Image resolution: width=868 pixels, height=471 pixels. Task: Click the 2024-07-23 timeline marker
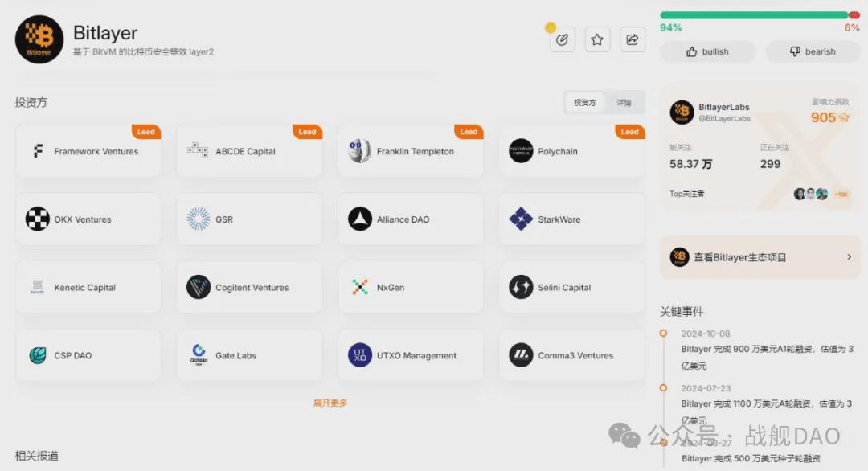[x=663, y=388]
